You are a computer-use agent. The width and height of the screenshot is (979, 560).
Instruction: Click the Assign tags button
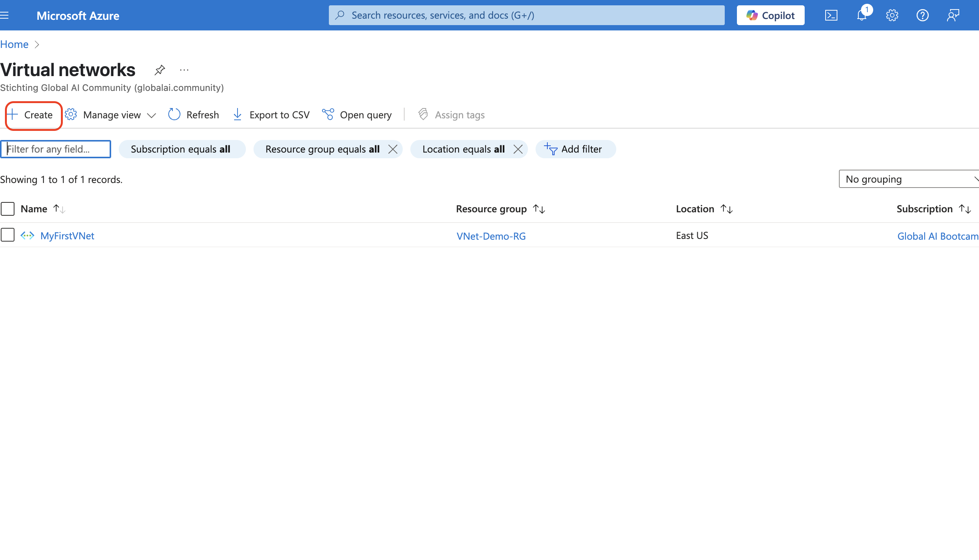[x=451, y=115]
